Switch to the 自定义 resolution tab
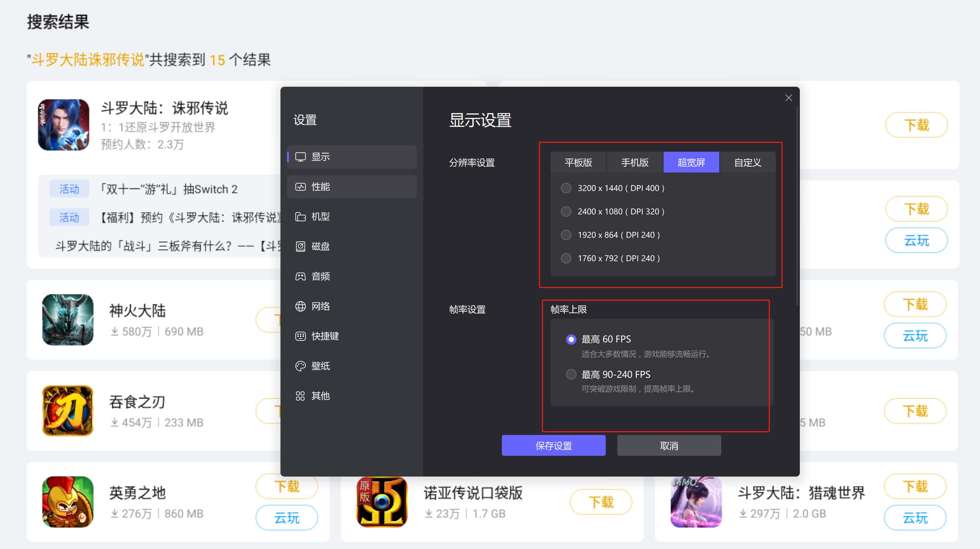The image size is (980, 549). (747, 162)
